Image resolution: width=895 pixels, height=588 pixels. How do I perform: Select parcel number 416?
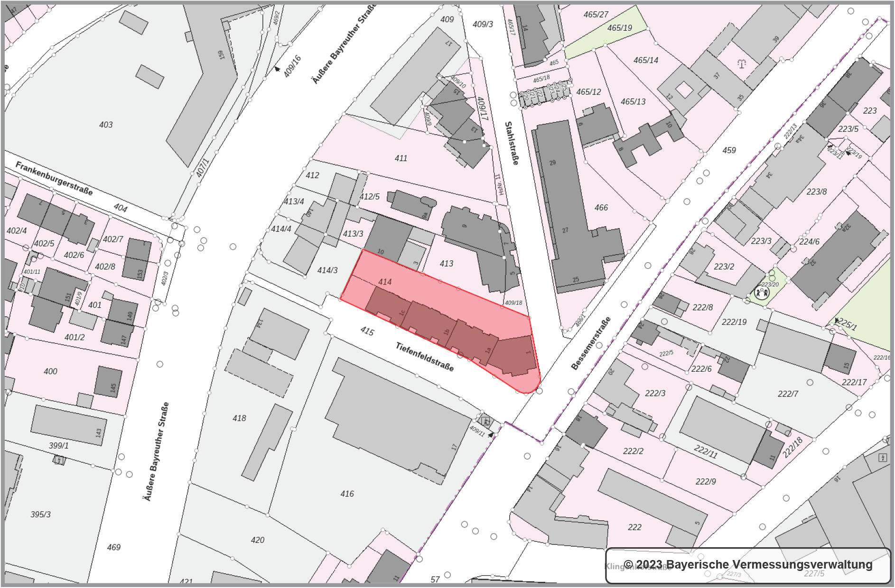(x=347, y=494)
